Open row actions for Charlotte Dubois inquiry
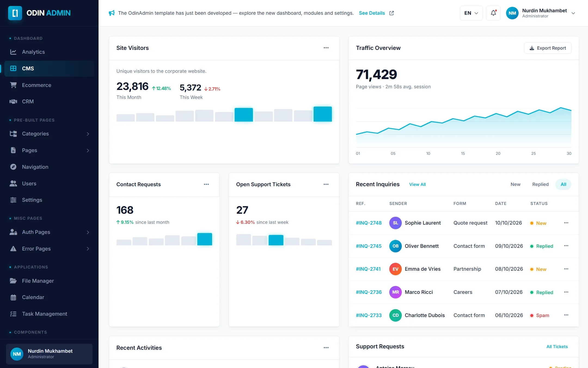Image resolution: width=588 pixels, height=368 pixels. pos(566,315)
